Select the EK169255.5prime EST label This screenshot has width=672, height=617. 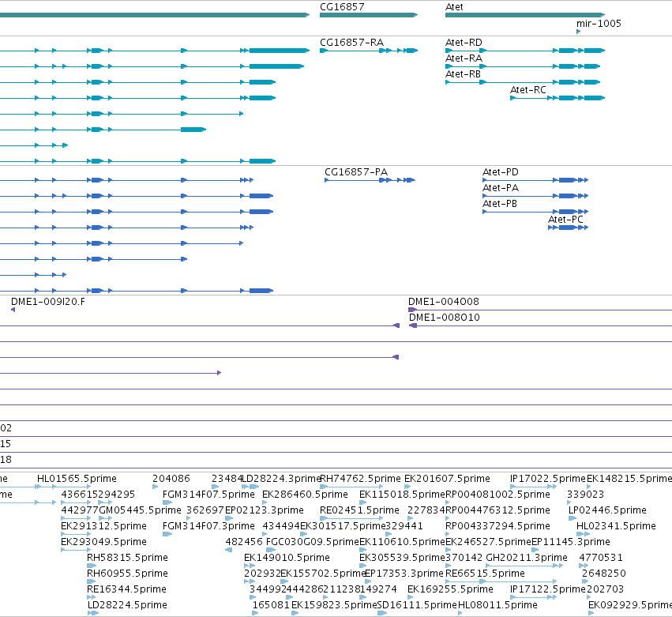pos(450,589)
